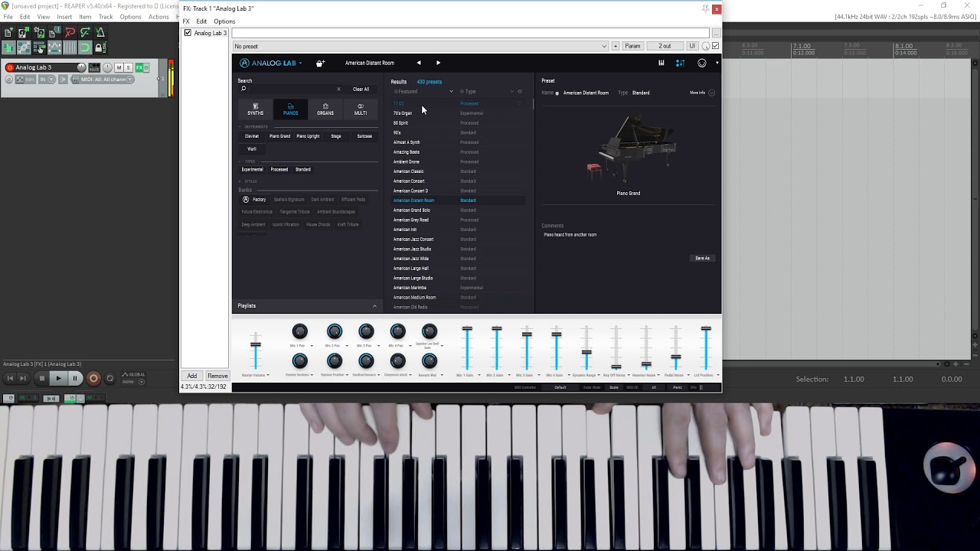Click the Save As button in Preset panel
Screen dimensions: 980x551
702,258
